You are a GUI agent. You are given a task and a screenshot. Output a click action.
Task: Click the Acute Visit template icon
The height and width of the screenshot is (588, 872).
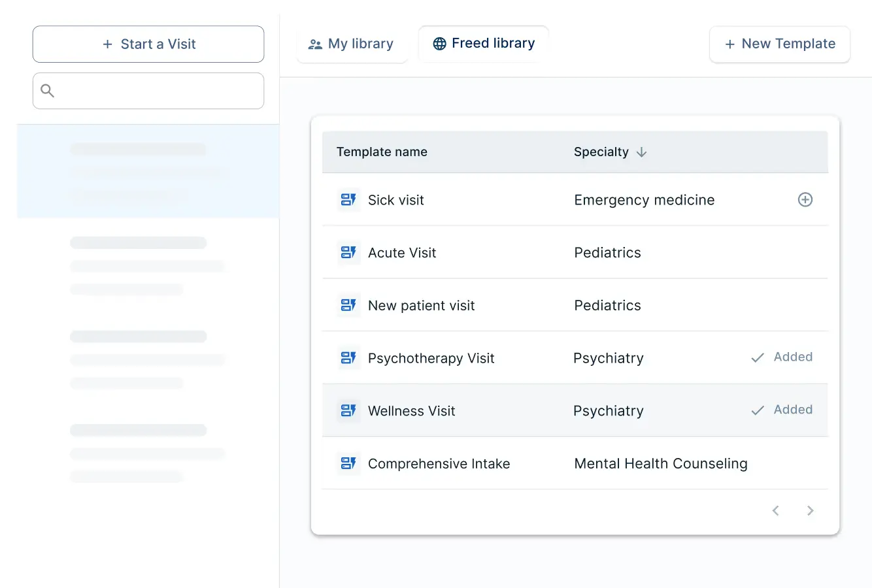click(x=348, y=253)
